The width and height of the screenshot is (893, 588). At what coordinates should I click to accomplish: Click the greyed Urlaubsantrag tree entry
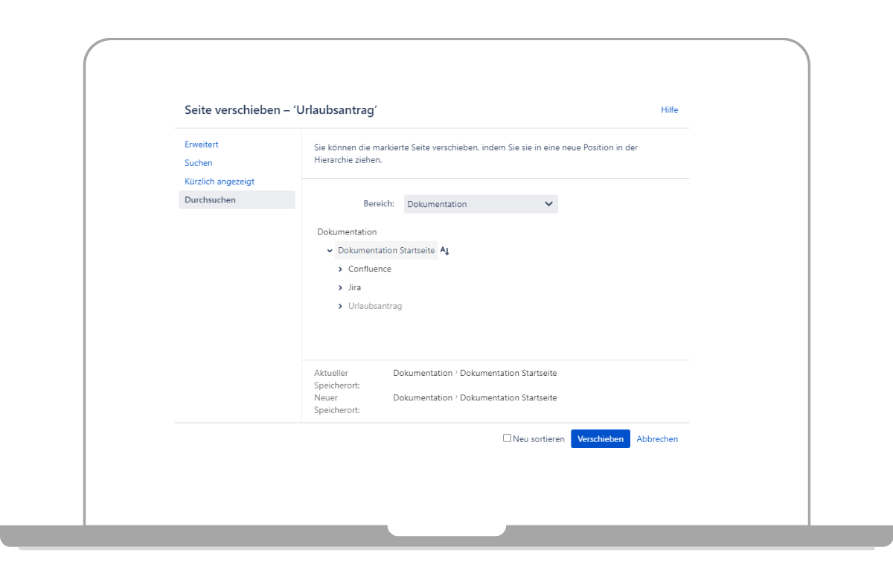pos(375,307)
